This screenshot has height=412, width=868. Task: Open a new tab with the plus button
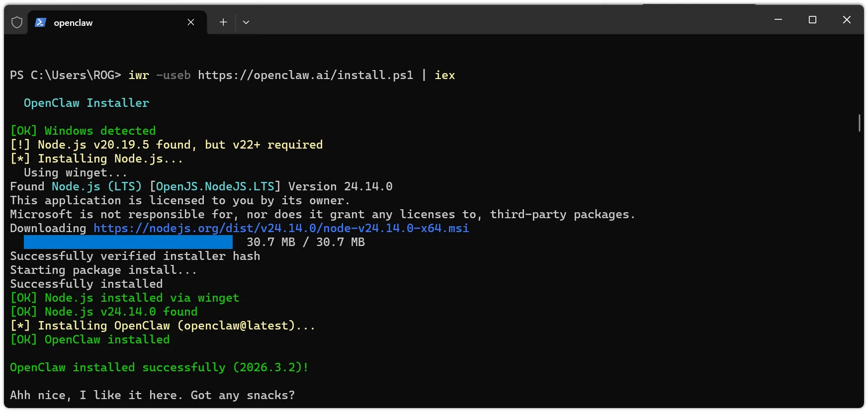coord(223,22)
